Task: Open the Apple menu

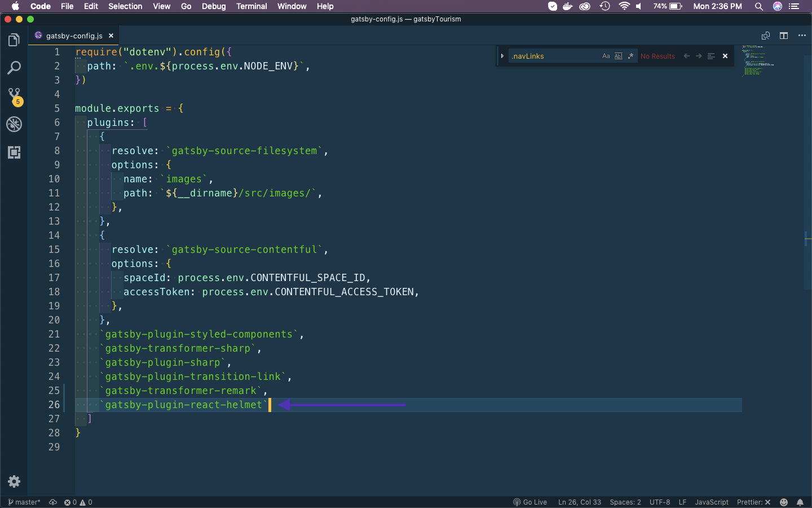Action: [15, 6]
